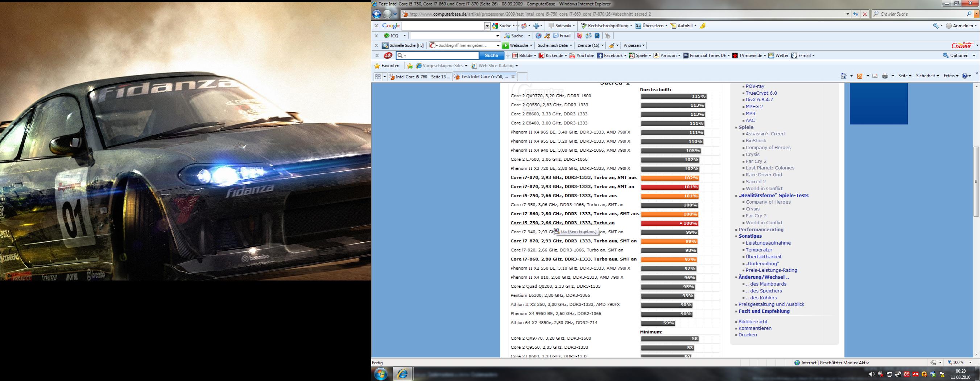Click the Ask logo icon
The width and height of the screenshot is (980, 381).
pyautogui.click(x=388, y=56)
